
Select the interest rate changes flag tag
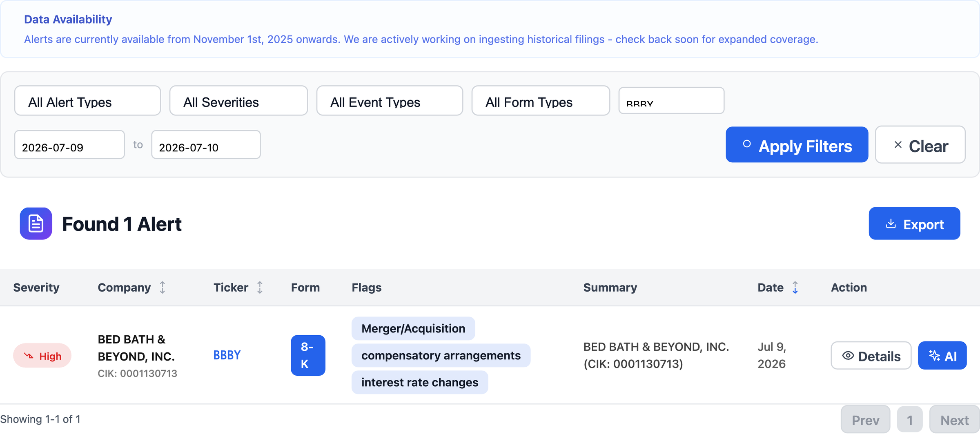tap(420, 382)
